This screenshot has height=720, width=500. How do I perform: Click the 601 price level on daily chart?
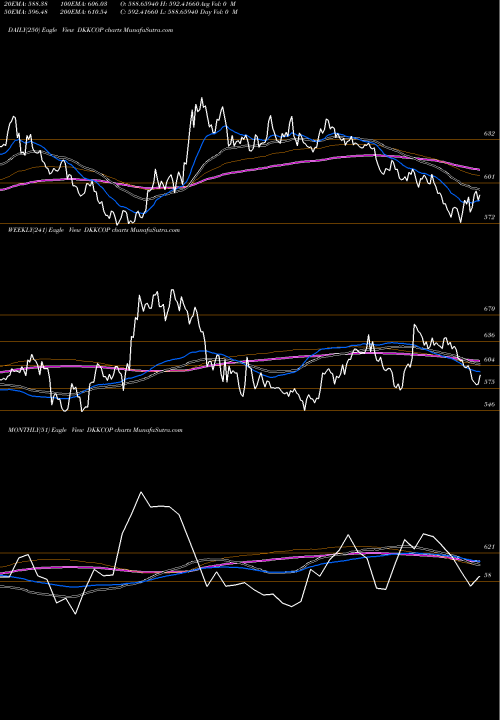[x=489, y=176]
